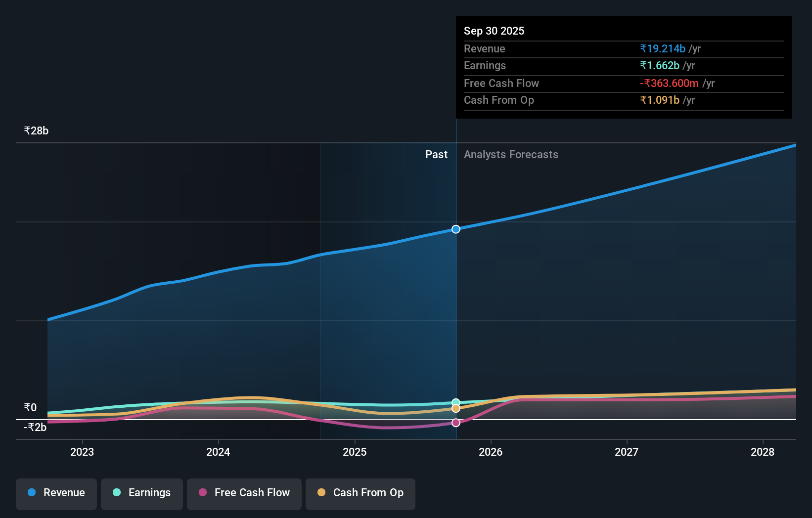Toggle the Earnings series visibility
Screen dimensions: 812x518
142,493
